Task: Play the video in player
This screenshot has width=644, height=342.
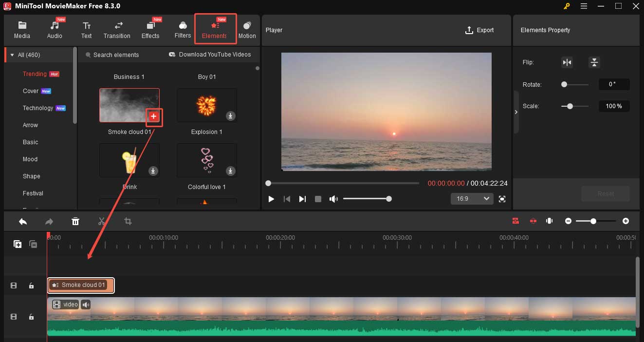Action: (272, 199)
